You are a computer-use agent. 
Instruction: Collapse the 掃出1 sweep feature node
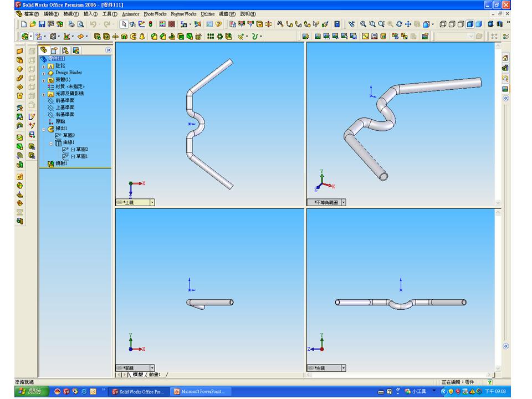coord(44,129)
